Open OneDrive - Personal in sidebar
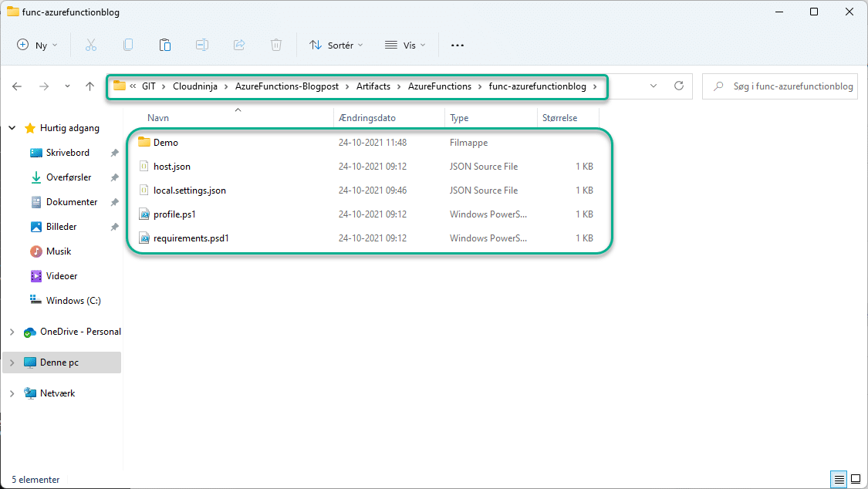 [x=80, y=332]
